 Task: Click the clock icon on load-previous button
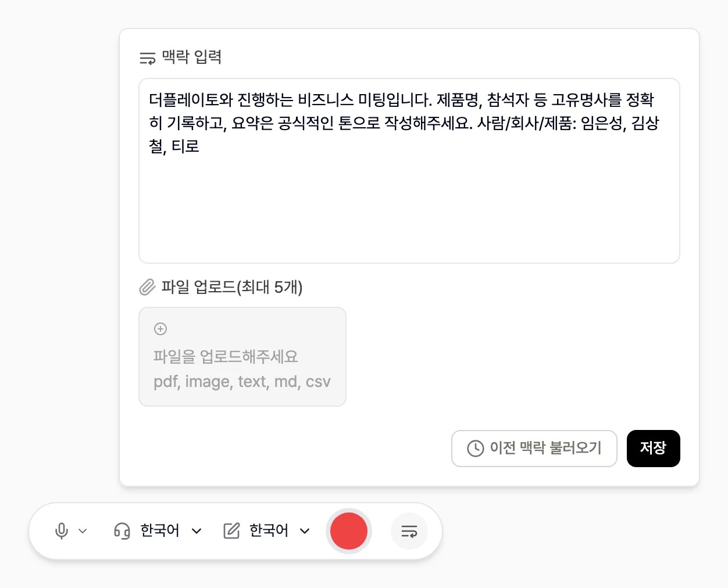coord(476,449)
